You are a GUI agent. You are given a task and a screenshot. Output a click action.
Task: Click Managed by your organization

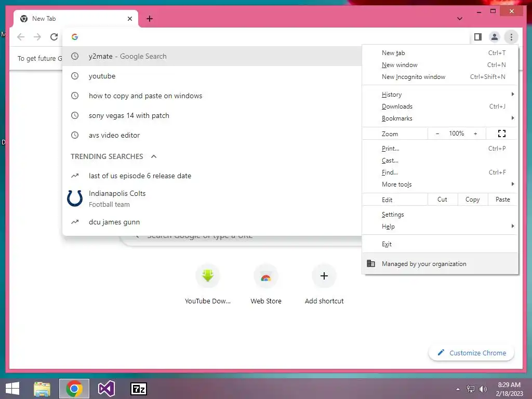[x=441, y=263]
